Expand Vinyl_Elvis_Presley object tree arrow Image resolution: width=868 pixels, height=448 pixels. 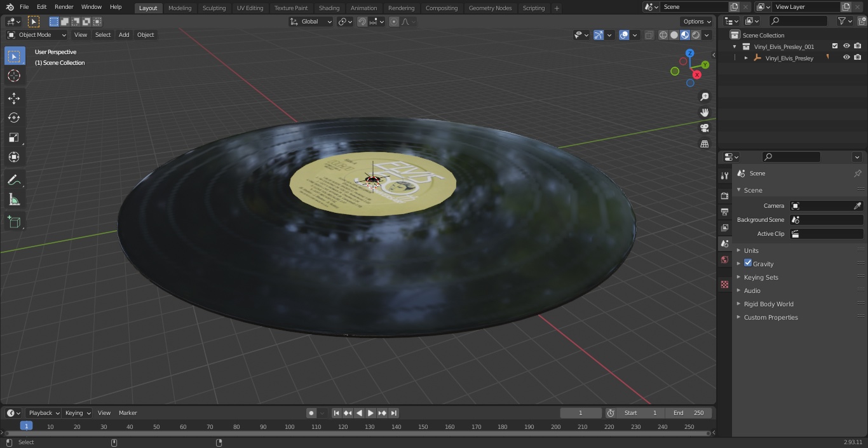tap(746, 58)
